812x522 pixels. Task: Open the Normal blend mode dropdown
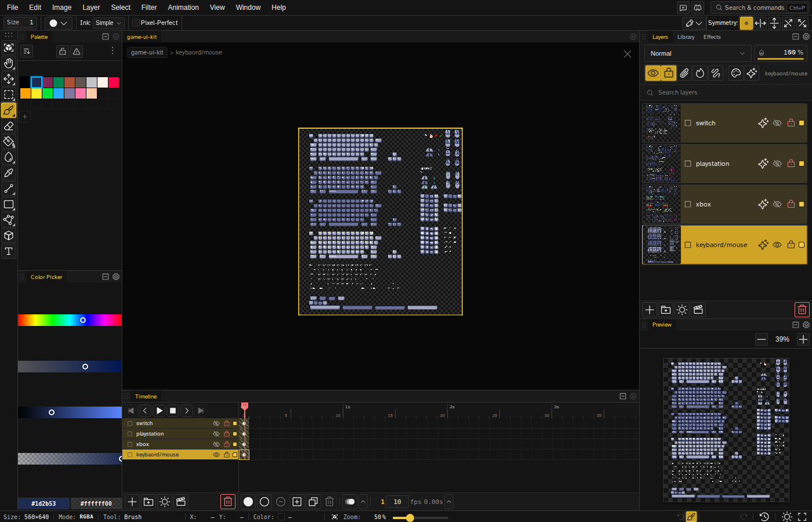click(x=698, y=53)
